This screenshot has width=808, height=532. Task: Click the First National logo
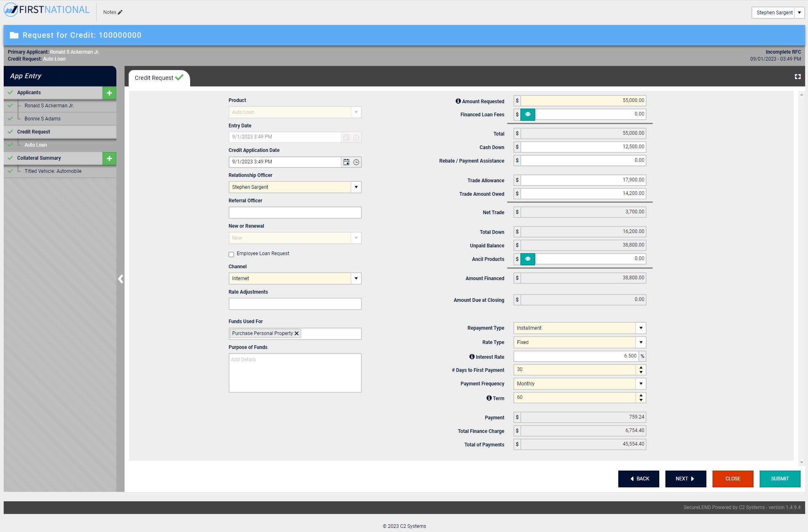(x=47, y=10)
